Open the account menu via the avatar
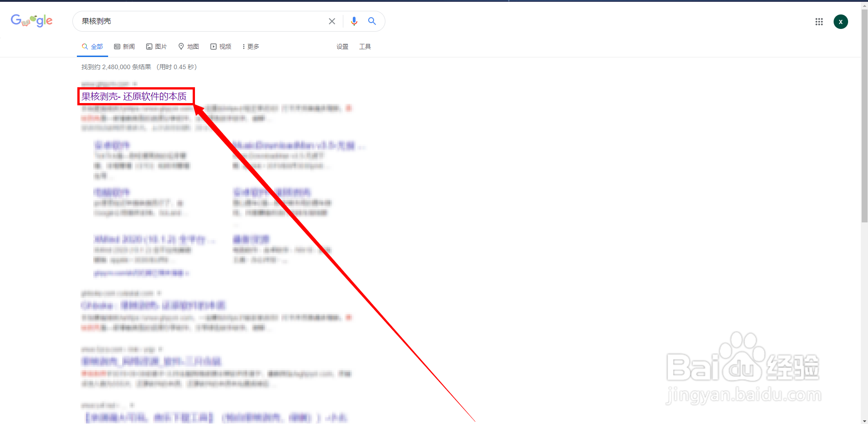 click(x=841, y=21)
